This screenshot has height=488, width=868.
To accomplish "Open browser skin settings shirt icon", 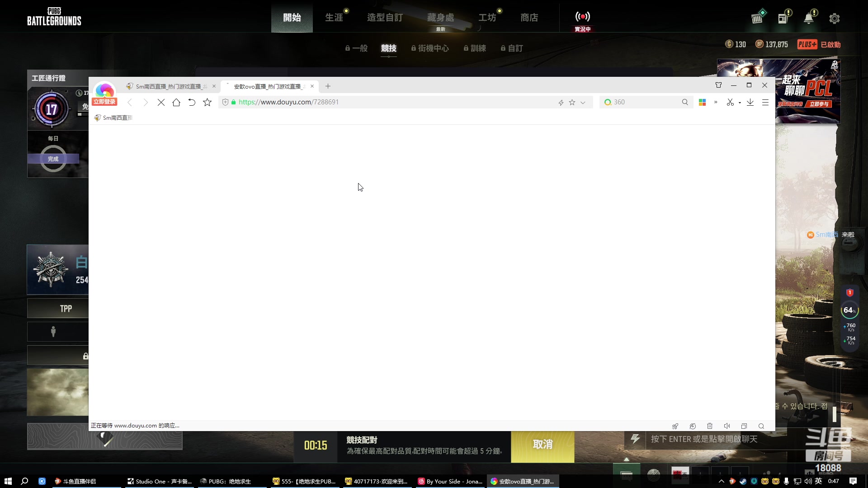I will [x=718, y=85].
